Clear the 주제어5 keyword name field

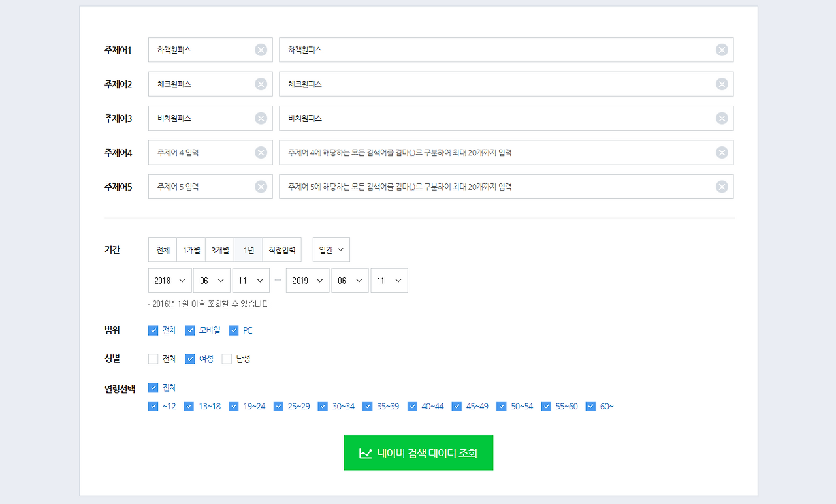pyautogui.click(x=261, y=187)
